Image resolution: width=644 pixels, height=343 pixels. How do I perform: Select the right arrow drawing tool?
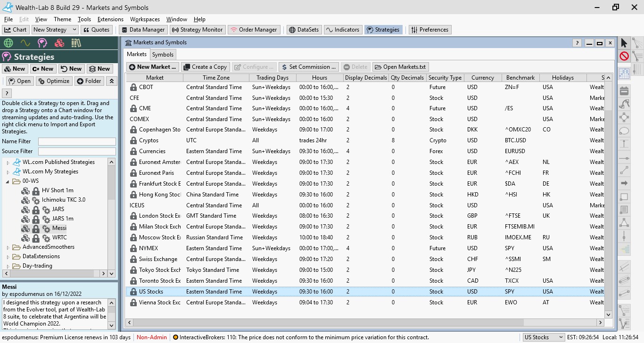[624, 183]
